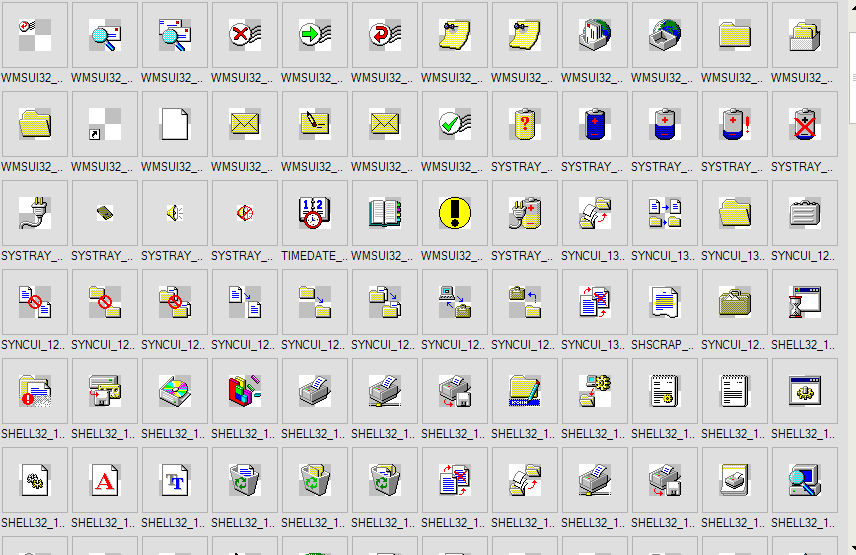The image size is (856, 555).
Task: Click the yellow circle exclamation icon
Action: [x=455, y=213]
